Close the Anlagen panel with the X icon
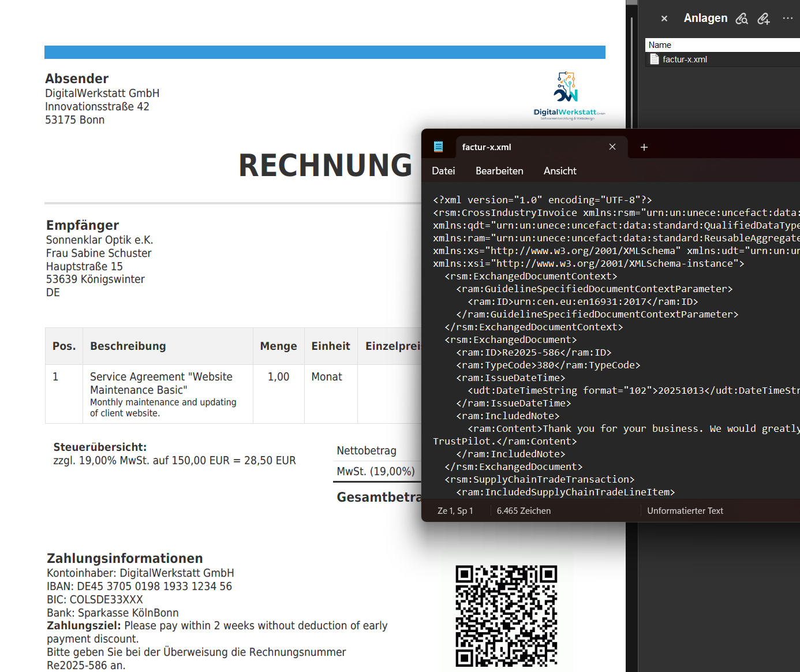Image resolution: width=800 pixels, height=672 pixels. (664, 18)
